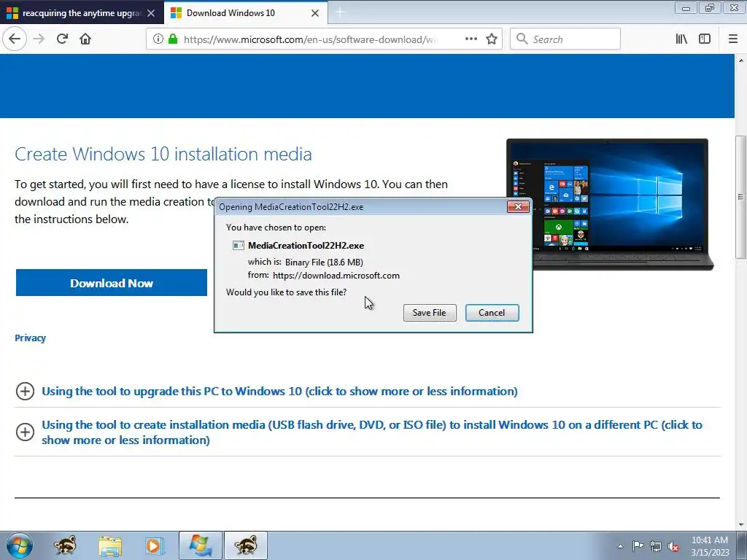Viewport: 747px width, 560px height.
Task: Click the 'Binary File (18.6 MB)' text
Action: tap(324, 262)
